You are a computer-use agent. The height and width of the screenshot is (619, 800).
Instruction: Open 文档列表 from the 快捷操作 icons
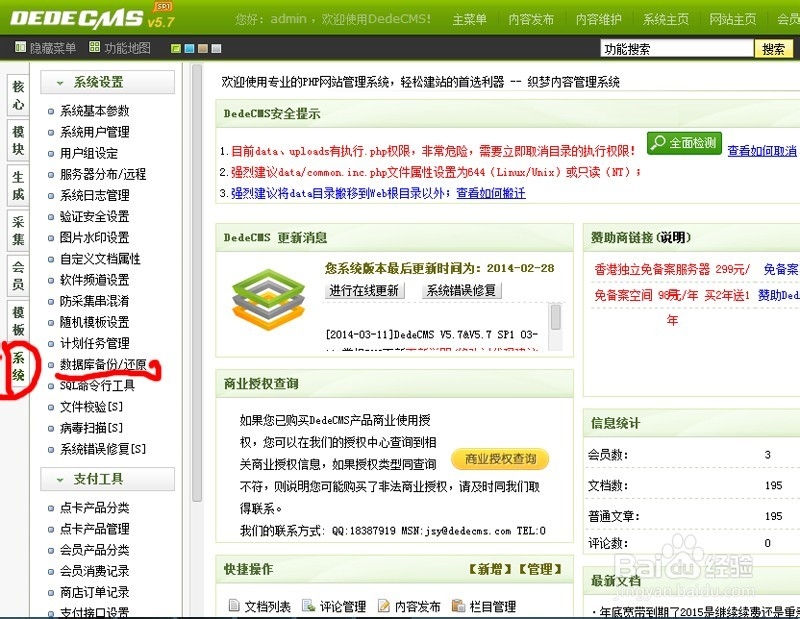click(264, 605)
